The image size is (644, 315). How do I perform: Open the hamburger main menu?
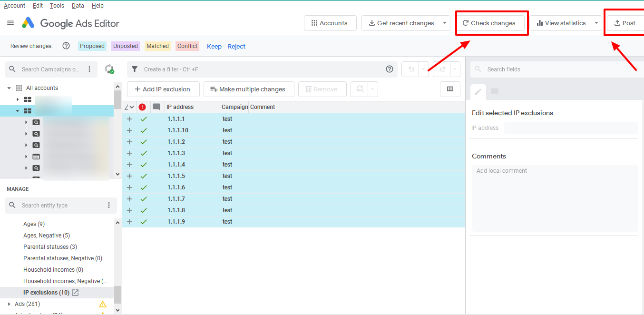point(10,23)
